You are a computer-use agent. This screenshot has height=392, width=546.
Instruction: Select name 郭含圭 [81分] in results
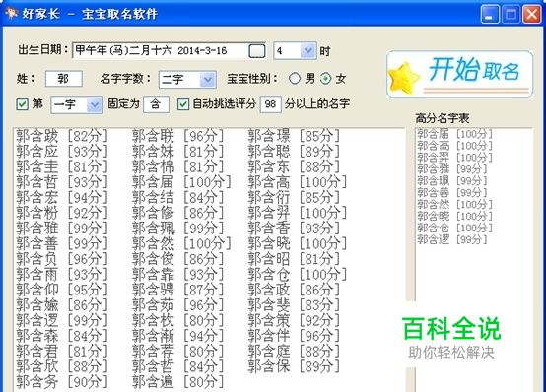click(62, 166)
